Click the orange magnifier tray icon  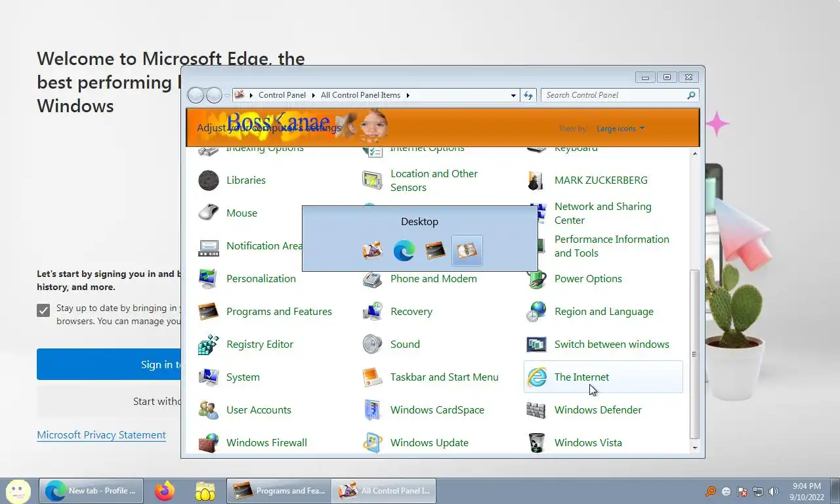click(x=711, y=491)
